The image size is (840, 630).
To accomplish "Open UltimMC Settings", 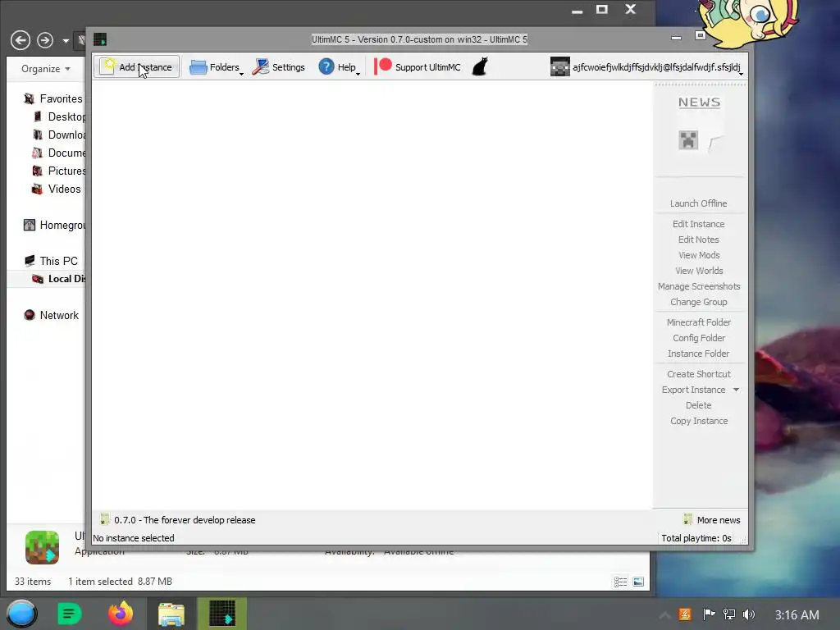I will click(x=279, y=67).
